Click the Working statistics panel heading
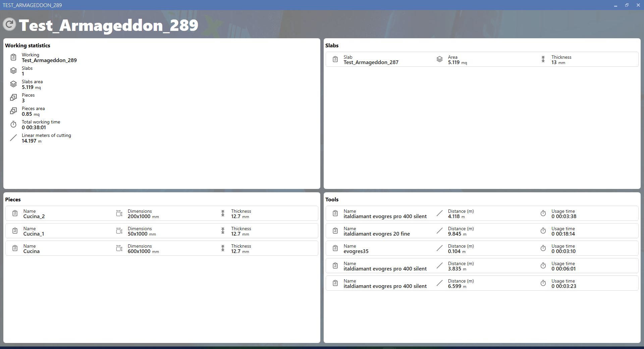Viewport: 644px width, 349px height. tap(28, 46)
